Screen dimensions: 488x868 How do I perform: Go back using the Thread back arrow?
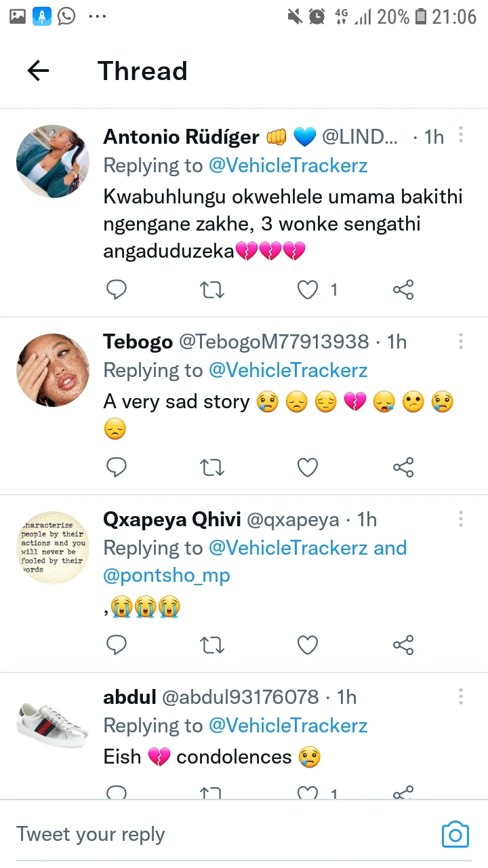pos(38,71)
